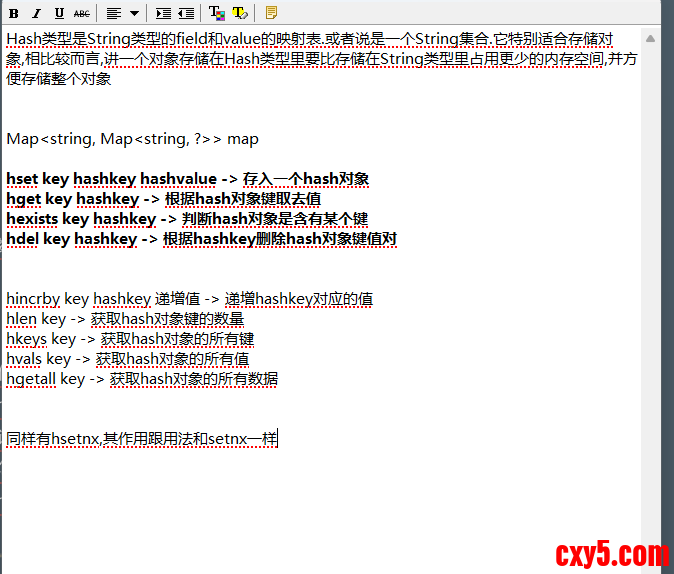Decrease paragraph indent

click(x=186, y=13)
